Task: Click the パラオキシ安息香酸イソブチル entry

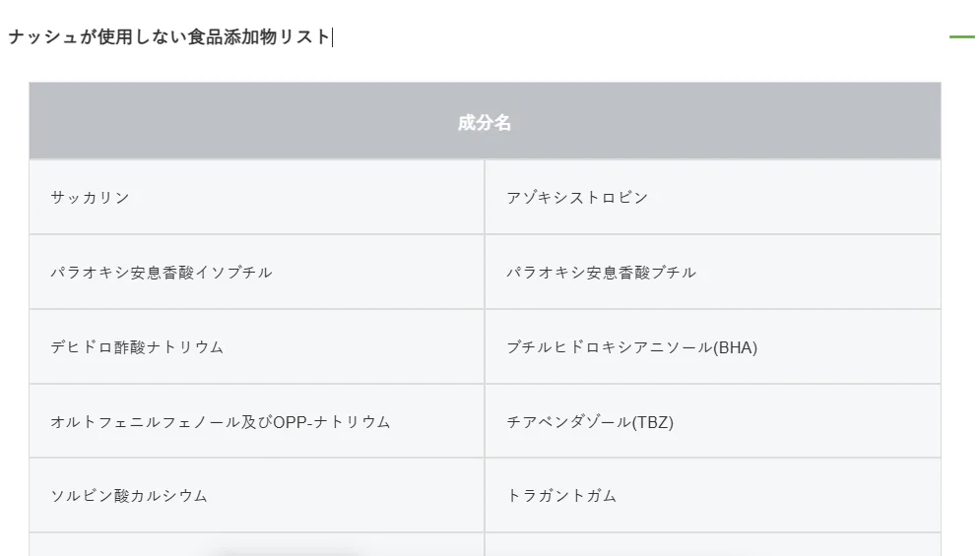Action: (162, 273)
